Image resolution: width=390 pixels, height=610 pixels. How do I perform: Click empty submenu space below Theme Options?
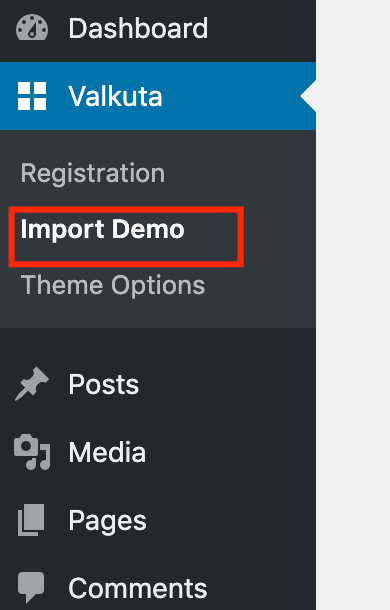[158, 314]
